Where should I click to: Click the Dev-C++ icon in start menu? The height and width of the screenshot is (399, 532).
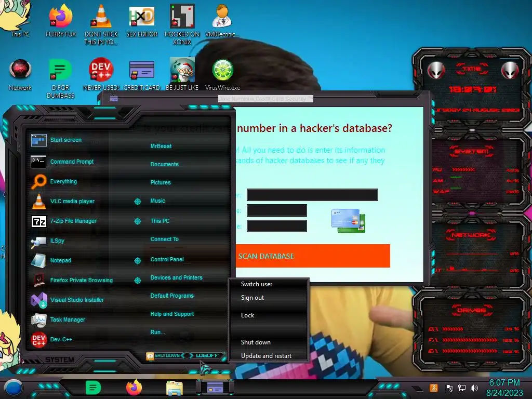[38, 340]
